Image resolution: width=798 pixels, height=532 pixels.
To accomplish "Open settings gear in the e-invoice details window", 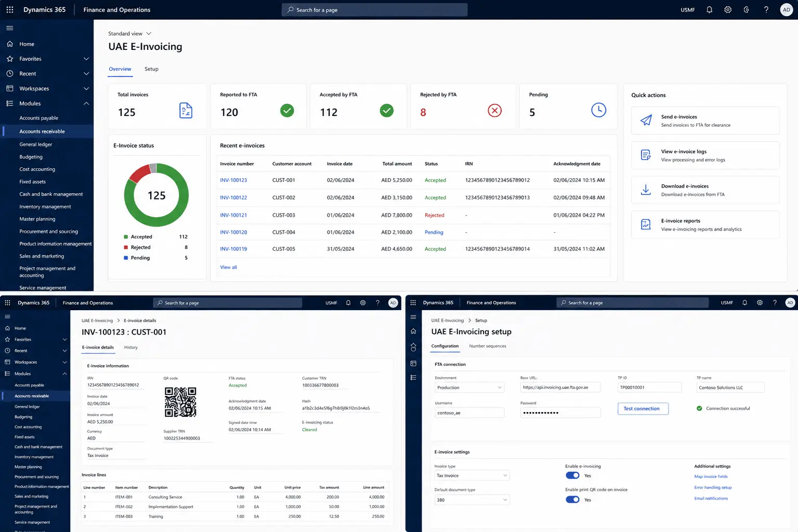I will click(363, 303).
